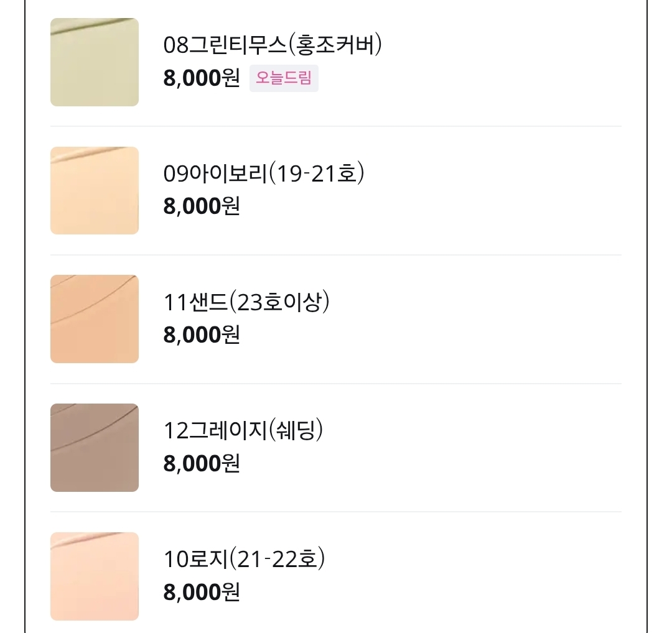Tap the 8,000원 price under 12그레이지

pos(201,464)
